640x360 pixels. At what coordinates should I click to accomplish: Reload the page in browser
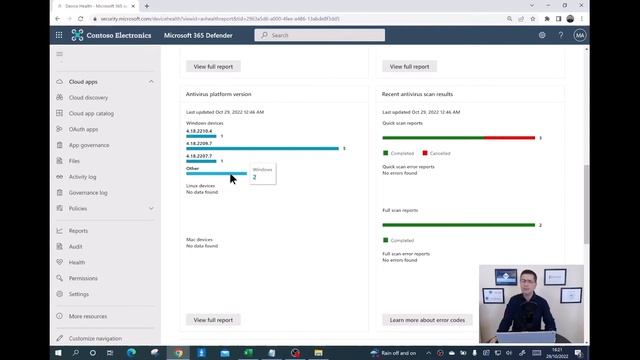pyautogui.click(x=81, y=19)
